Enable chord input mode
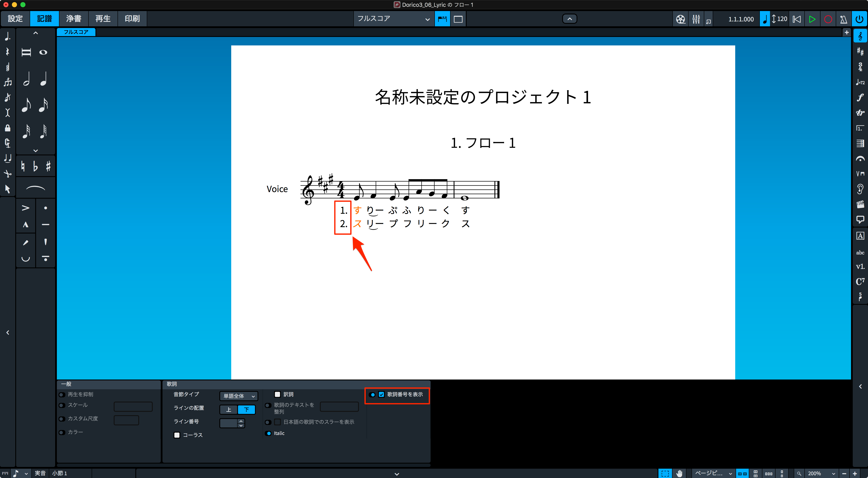The width and height of the screenshot is (868, 478). coord(7,67)
